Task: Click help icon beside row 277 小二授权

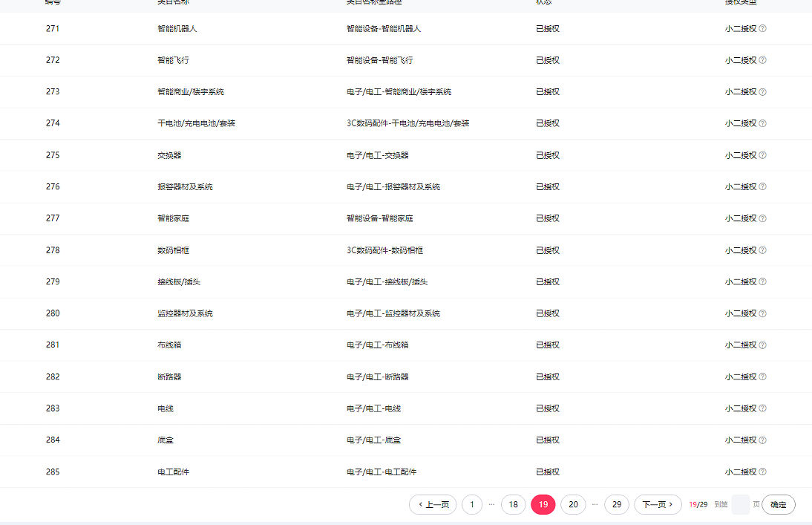Action: pos(762,218)
